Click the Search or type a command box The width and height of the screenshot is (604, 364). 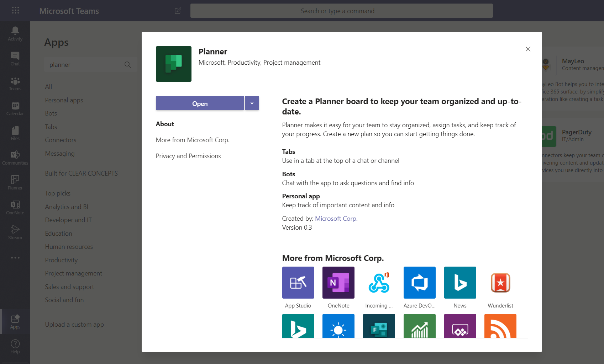pyautogui.click(x=342, y=11)
